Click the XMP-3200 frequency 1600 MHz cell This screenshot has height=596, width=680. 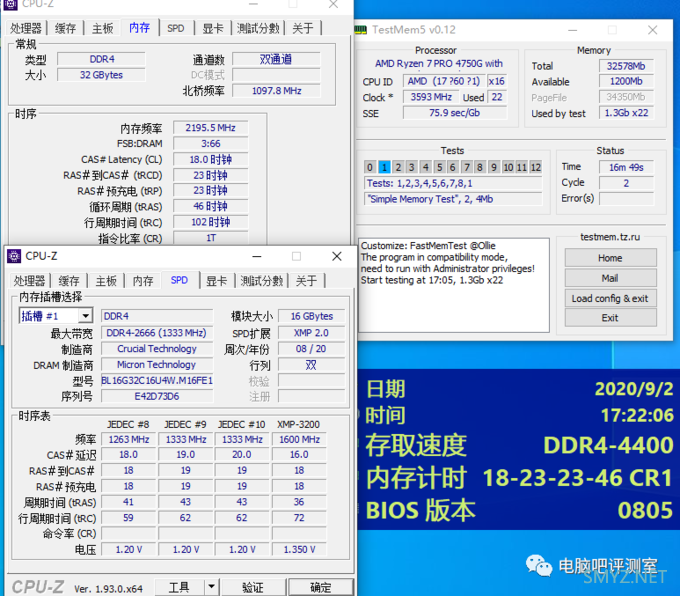pos(299,439)
